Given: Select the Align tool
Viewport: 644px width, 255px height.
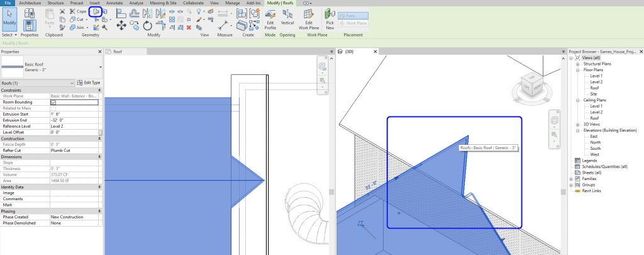Looking at the screenshot, I should click(121, 13).
